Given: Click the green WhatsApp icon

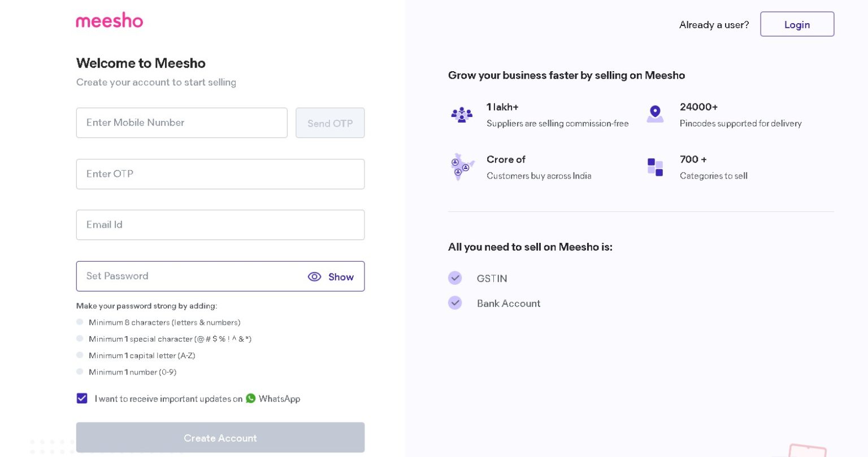Looking at the screenshot, I should [x=251, y=398].
